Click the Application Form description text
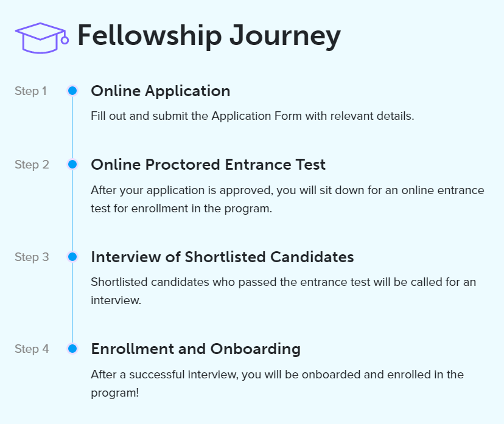Image resolution: width=504 pixels, height=424 pixels. point(253,116)
